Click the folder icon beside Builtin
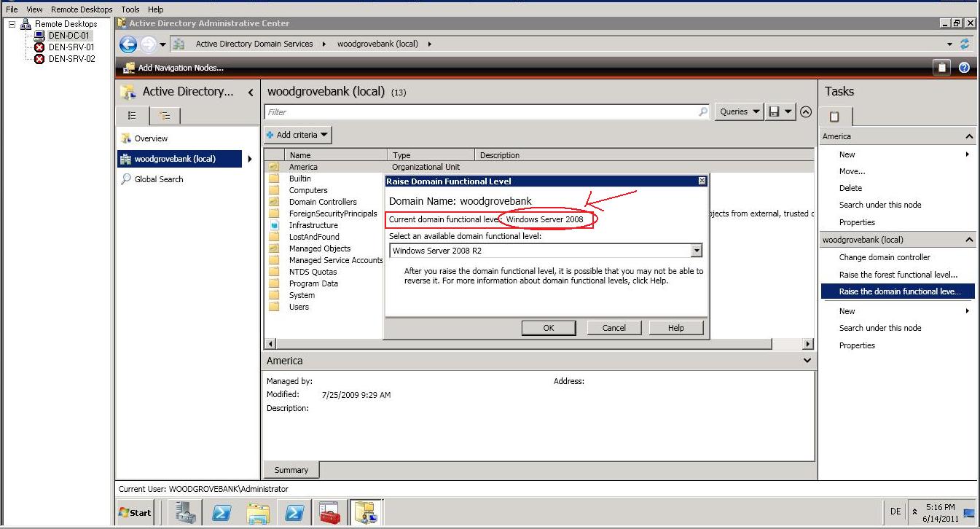Viewport: 980px width, 529px height. (x=274, y=179)
